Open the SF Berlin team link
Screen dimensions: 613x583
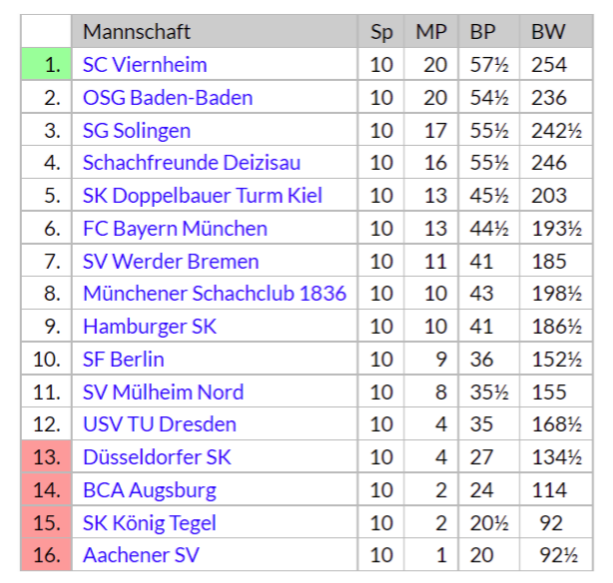(x=124, y=359)
